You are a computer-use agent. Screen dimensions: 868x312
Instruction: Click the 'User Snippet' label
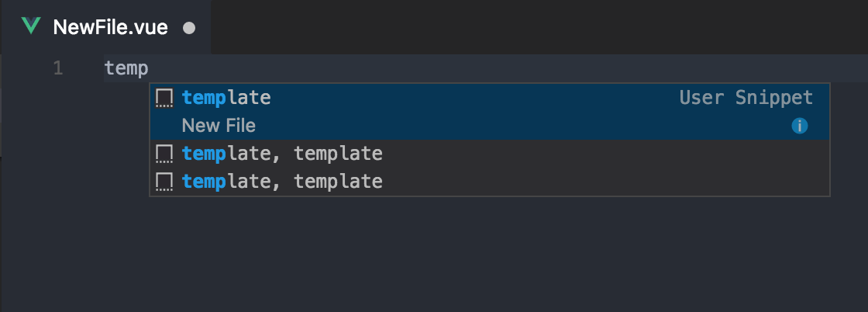pyautogui.click(x=746, y=98)
